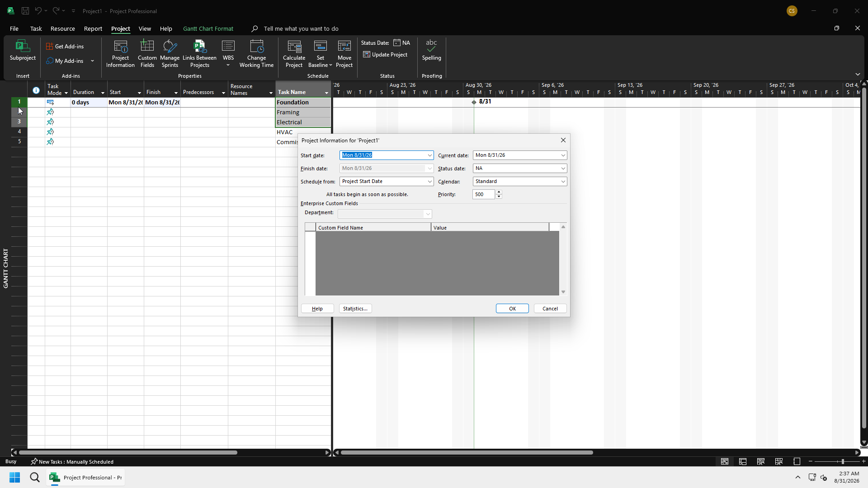Run the Spelling check
Image resolution: width=868 pixels, height=488 pixels.
pos(431,51)
